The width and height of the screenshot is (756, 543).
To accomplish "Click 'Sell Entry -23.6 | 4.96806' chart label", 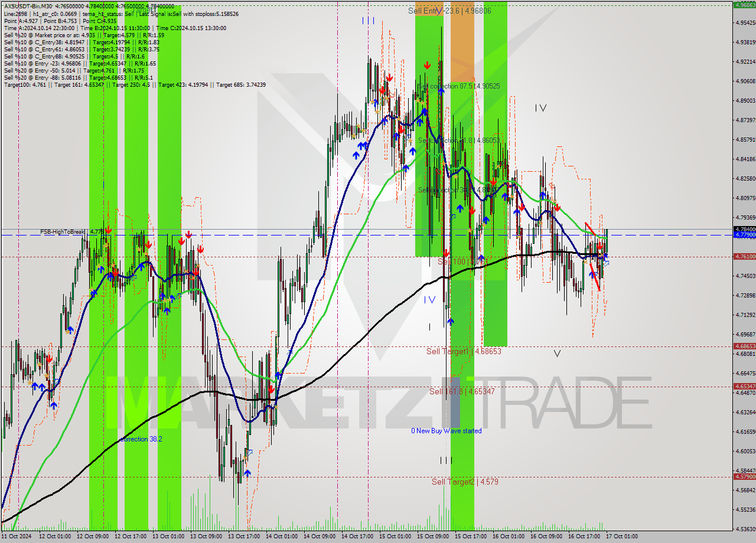I will coord(449,11).
